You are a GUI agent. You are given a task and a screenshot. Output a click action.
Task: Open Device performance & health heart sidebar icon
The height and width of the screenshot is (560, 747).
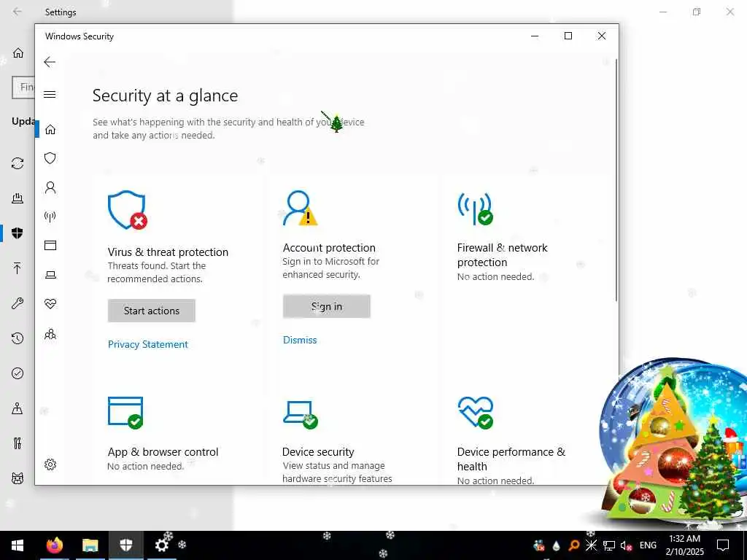coord(50,304)
